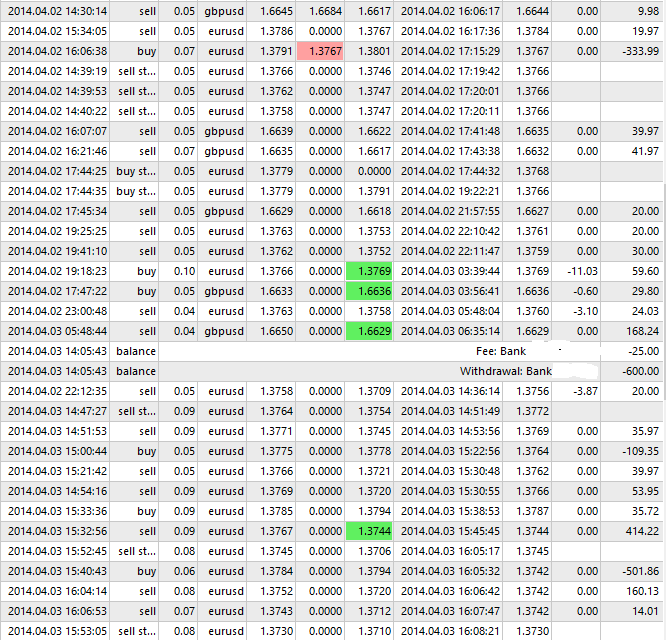This screenshot has width=666, height=640.
Task: Click the red-highlighted stop loss 1.3767
Action: [x=320, y=51]
